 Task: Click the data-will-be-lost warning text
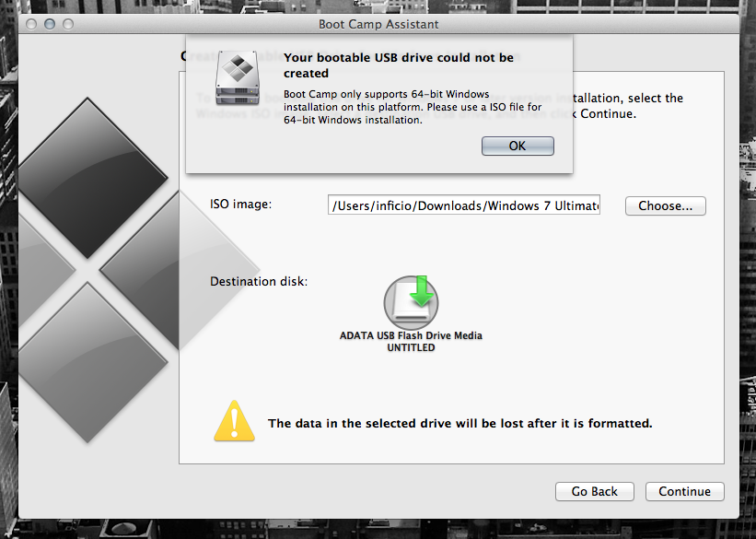pyautogui.click(x=460, y=423)
